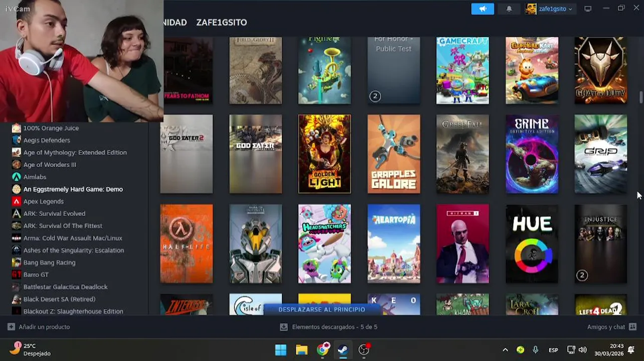Viewport: 644px width, 361px height.
Task: Click the library vertical scrollbar thumb
Action: 640,97
